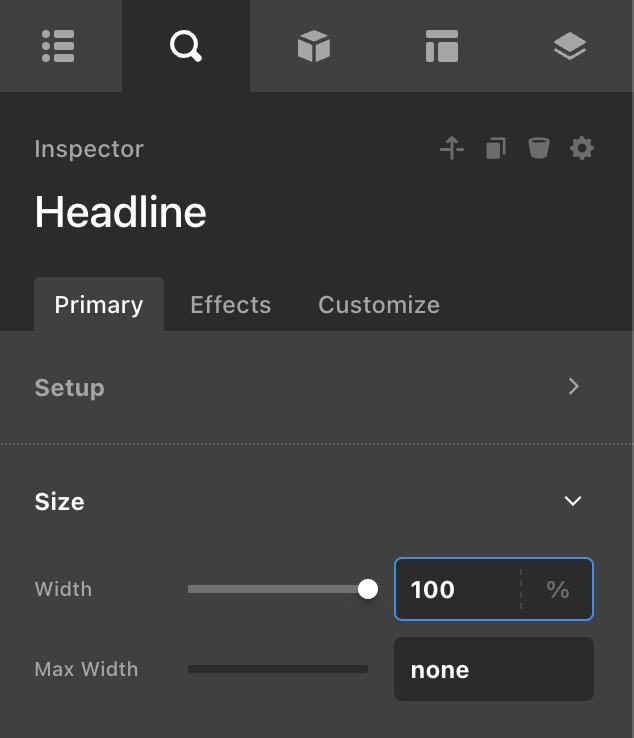This screenshot has height=738, width=634.
Task: Duplicate the Headline element
Action: coord(496,149)
